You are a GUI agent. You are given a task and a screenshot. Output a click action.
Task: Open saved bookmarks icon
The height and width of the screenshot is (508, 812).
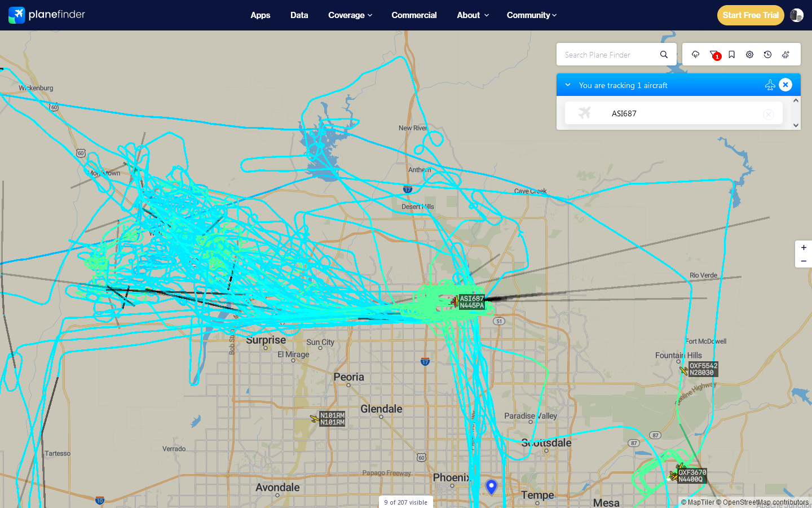click(x=731, y=55)
